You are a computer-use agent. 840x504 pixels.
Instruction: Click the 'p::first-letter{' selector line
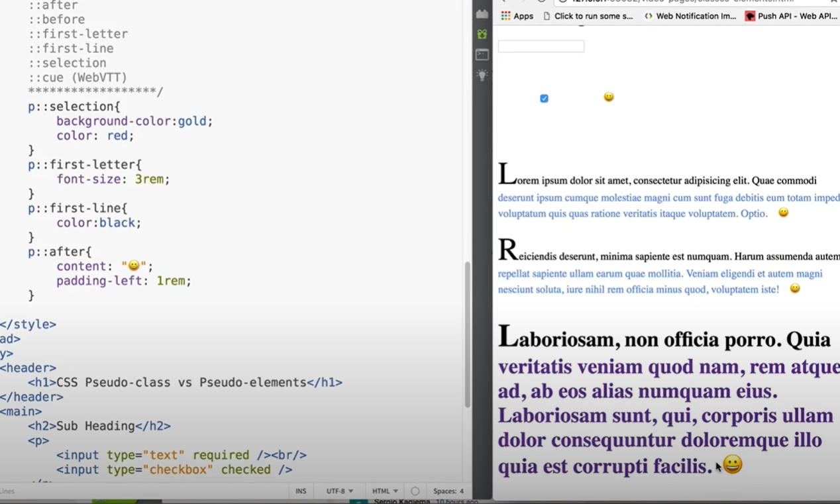click(85, 165)
